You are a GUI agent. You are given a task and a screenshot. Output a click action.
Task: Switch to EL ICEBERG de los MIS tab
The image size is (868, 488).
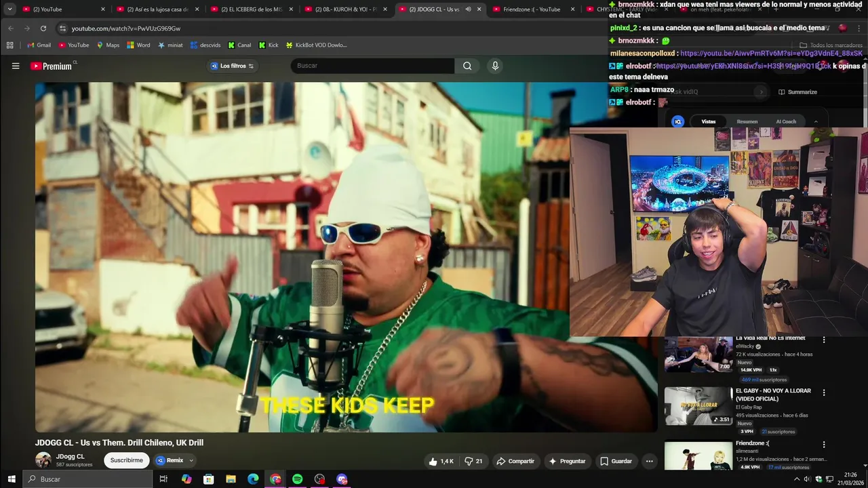(252, 9)
